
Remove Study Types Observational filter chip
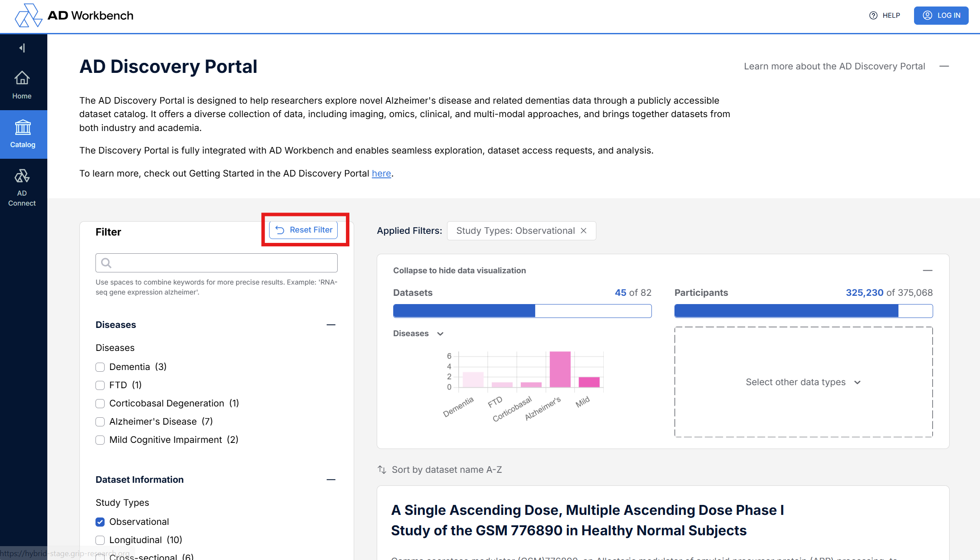pos(584,231)
